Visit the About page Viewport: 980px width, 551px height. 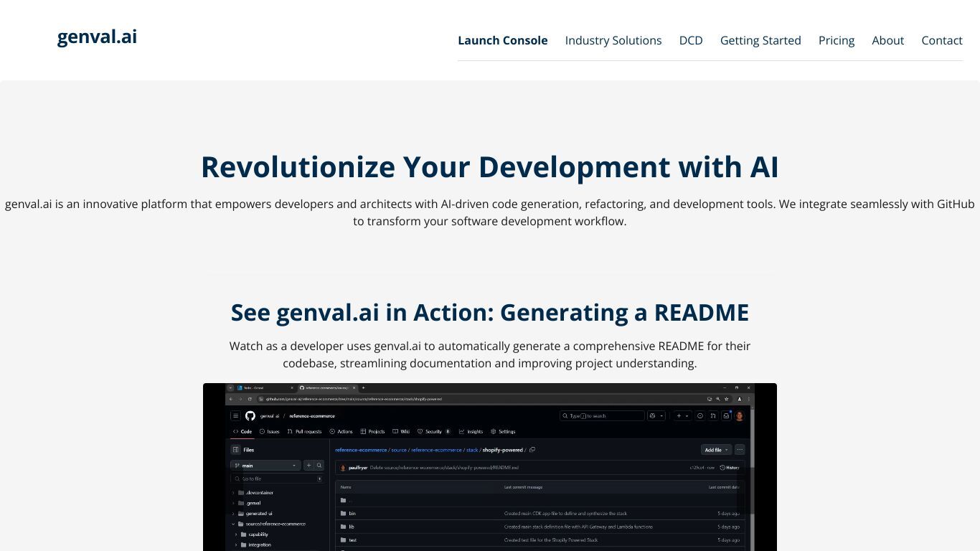pyautogui.click(x=888, y=40)
